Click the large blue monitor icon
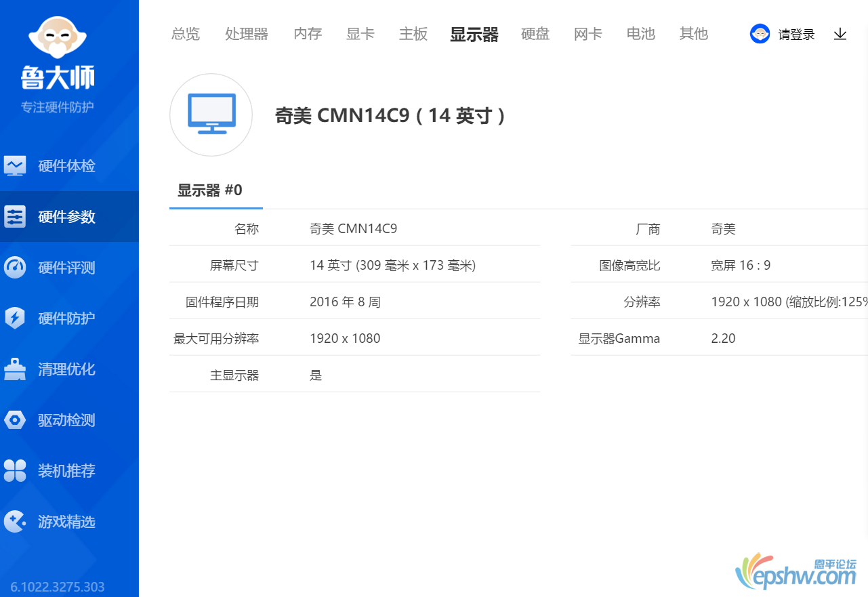This screenshot has height=597, width=868. tap(211, 115)
